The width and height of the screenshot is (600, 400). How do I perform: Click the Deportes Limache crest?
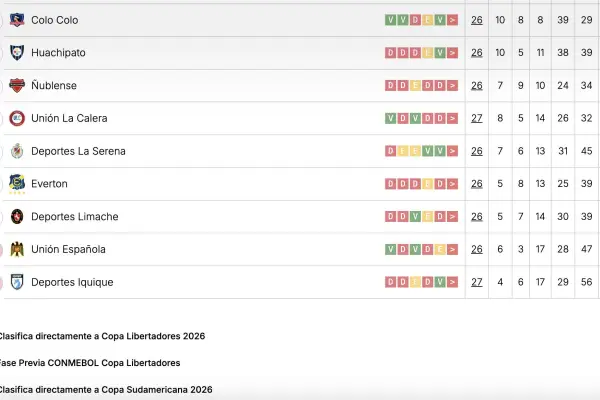(17, 217)
